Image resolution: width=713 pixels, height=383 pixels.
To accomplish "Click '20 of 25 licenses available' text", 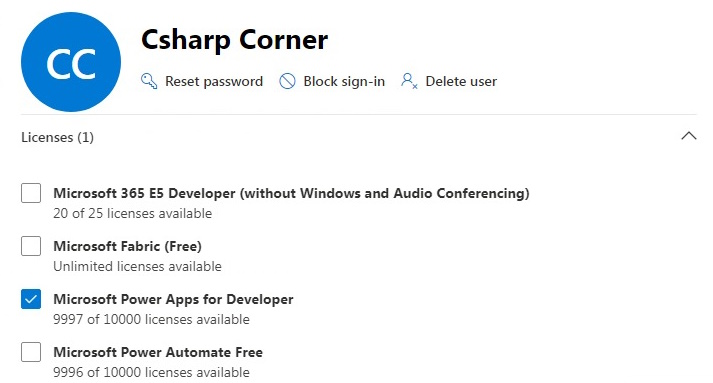I will (132, 213).
